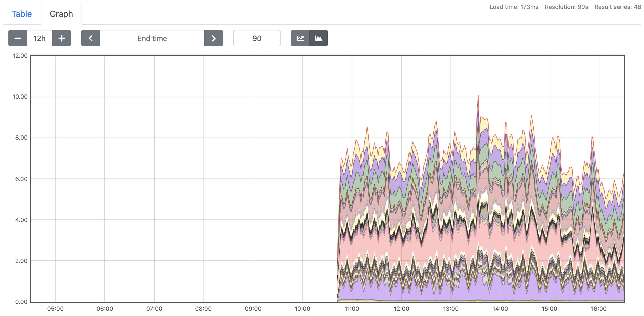Open the Table tab

click(22, 14)
